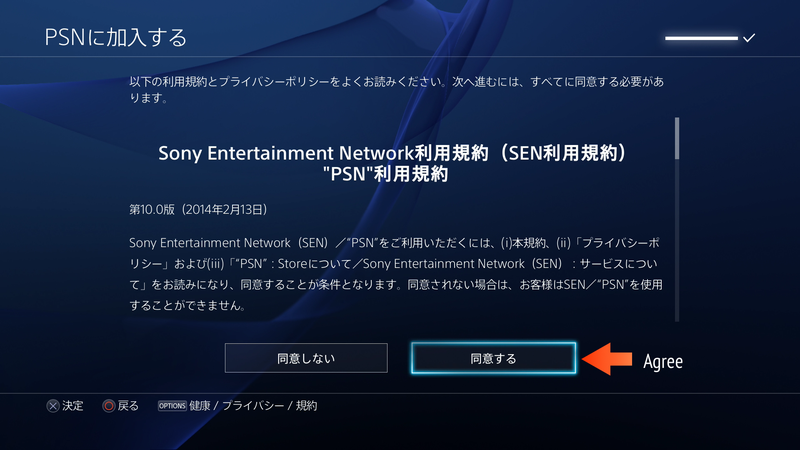
Task: Click the 第10.0版 (2014年2月13日) version text
Action: point(198,210)
